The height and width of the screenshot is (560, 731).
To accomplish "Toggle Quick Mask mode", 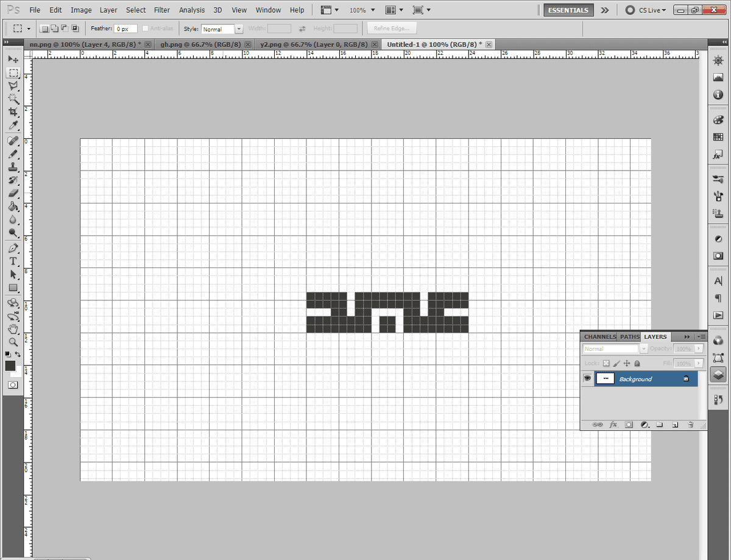I will [13, 385].
